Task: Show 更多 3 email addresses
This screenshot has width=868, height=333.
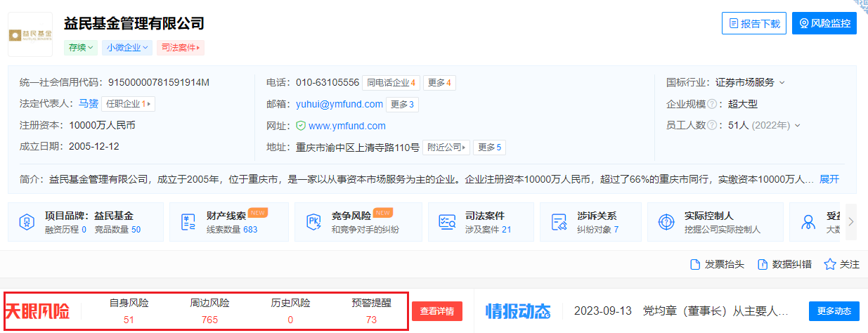Action: 402,105
